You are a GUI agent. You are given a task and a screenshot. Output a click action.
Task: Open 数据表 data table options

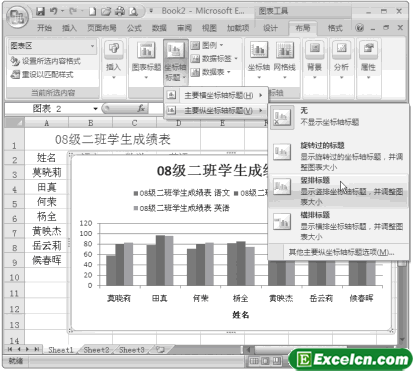[211, 72]
